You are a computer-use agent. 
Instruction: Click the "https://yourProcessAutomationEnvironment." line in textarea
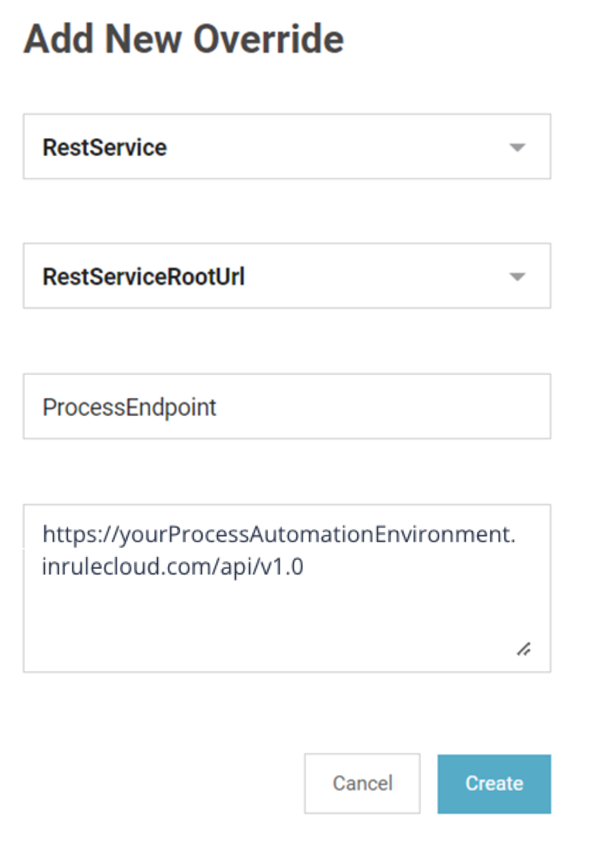coord(278,535)
